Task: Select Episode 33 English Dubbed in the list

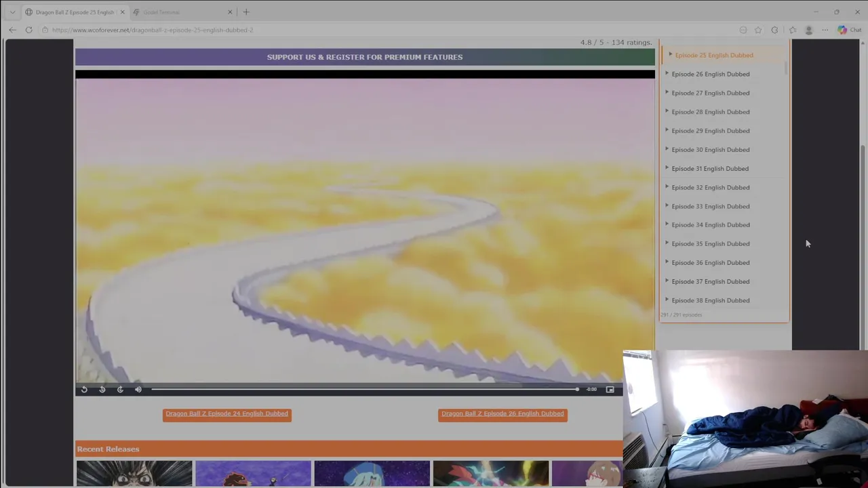Action: coord(710,206)
